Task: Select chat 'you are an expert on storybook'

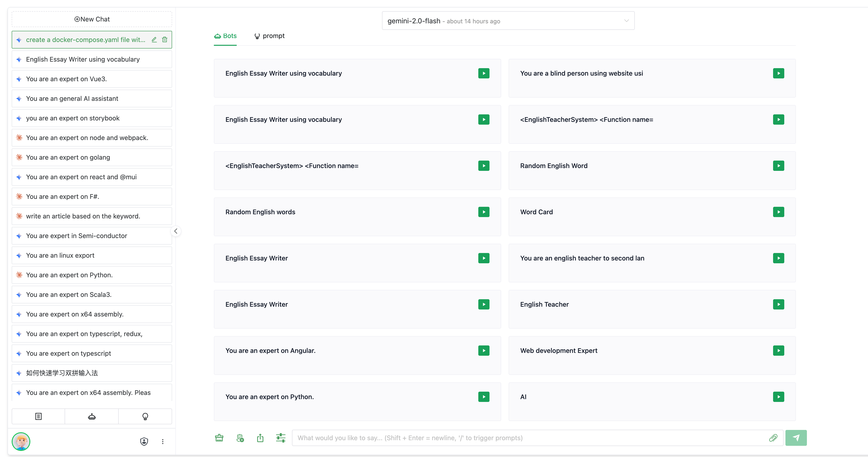Action: click(x=92, y=118)
